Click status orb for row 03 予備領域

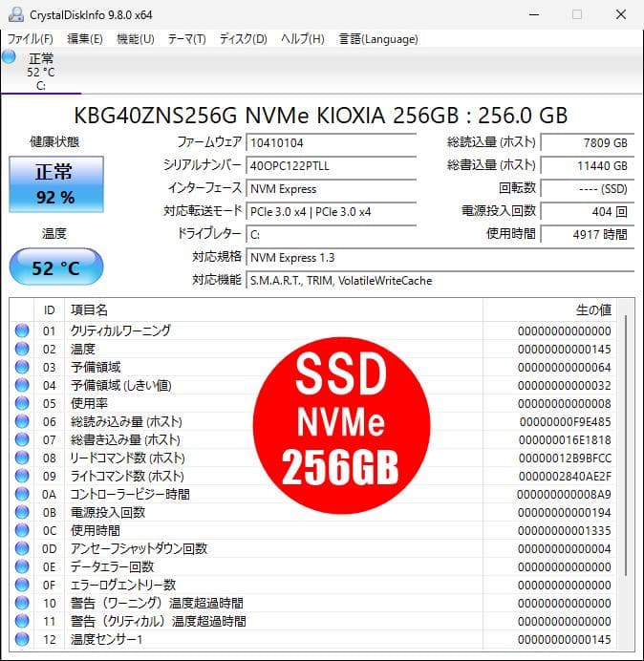22,367
